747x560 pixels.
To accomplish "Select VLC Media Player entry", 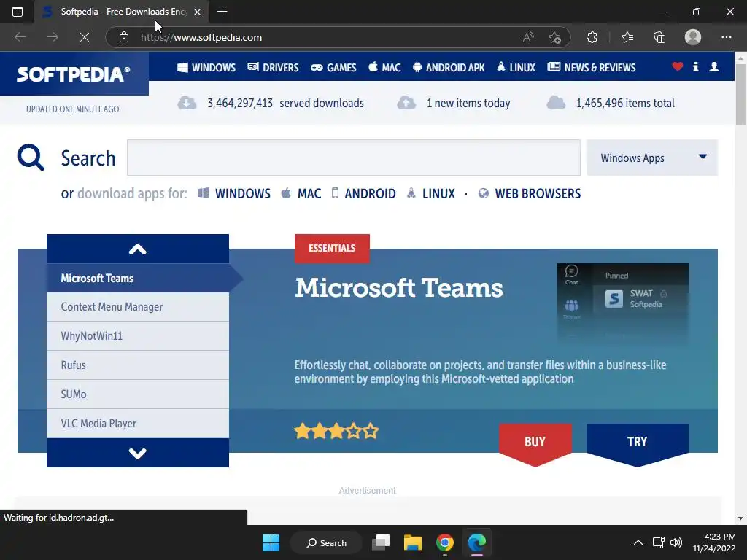I will pyautogui.click(x=138, y=424).
